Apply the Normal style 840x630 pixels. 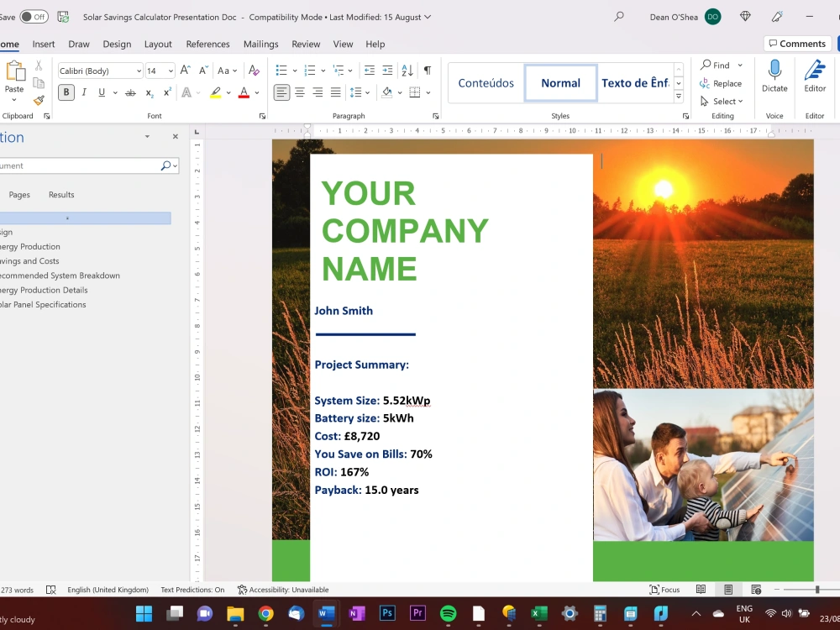560,83
